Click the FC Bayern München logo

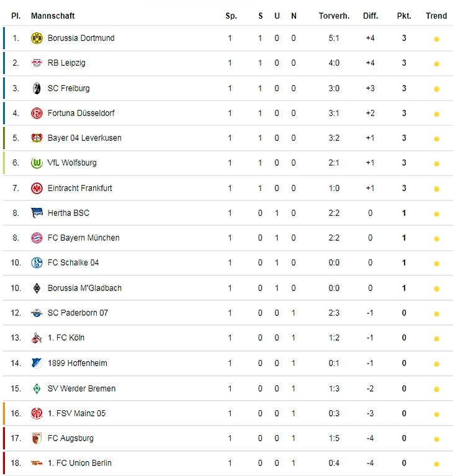37,238
